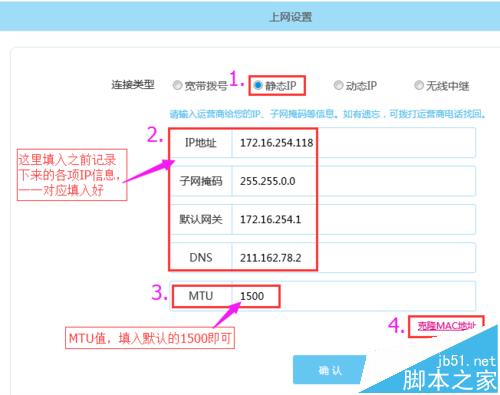Open the 克隆MAC地址 link
Screen dimensions: 500x395
tap(446, 326)
